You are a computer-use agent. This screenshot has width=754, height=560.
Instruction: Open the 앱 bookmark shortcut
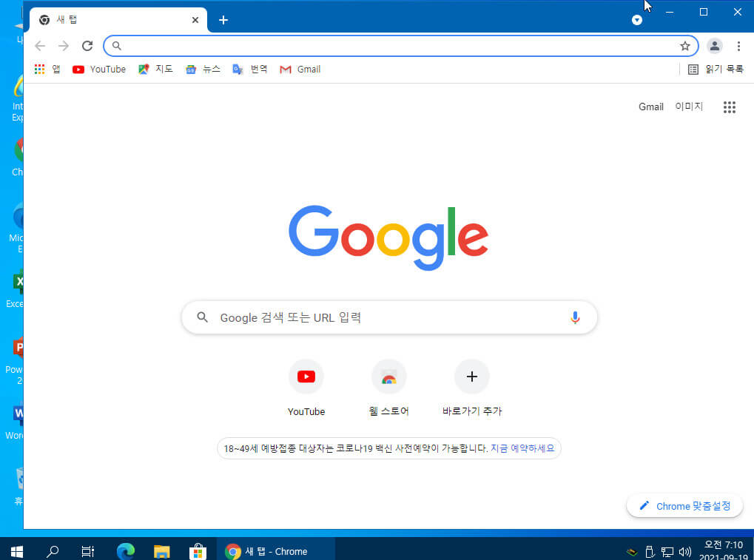(x=47, y=70)
